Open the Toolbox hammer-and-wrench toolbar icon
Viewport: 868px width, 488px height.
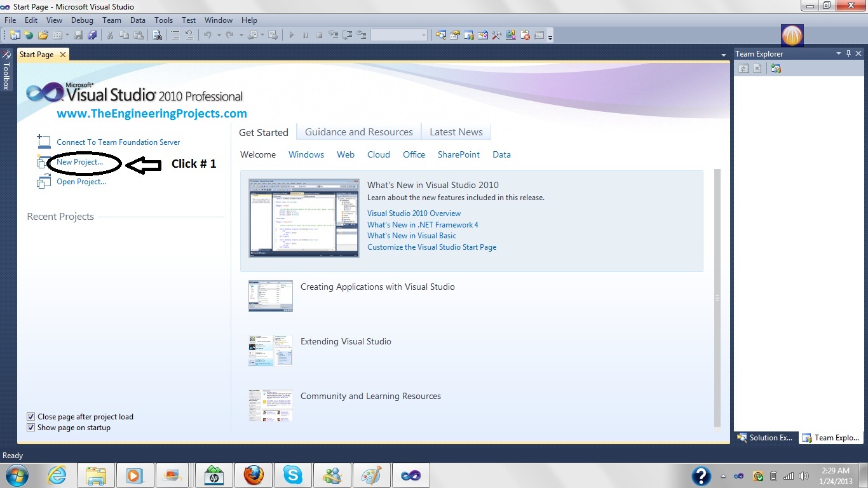(x=496, y=35)
